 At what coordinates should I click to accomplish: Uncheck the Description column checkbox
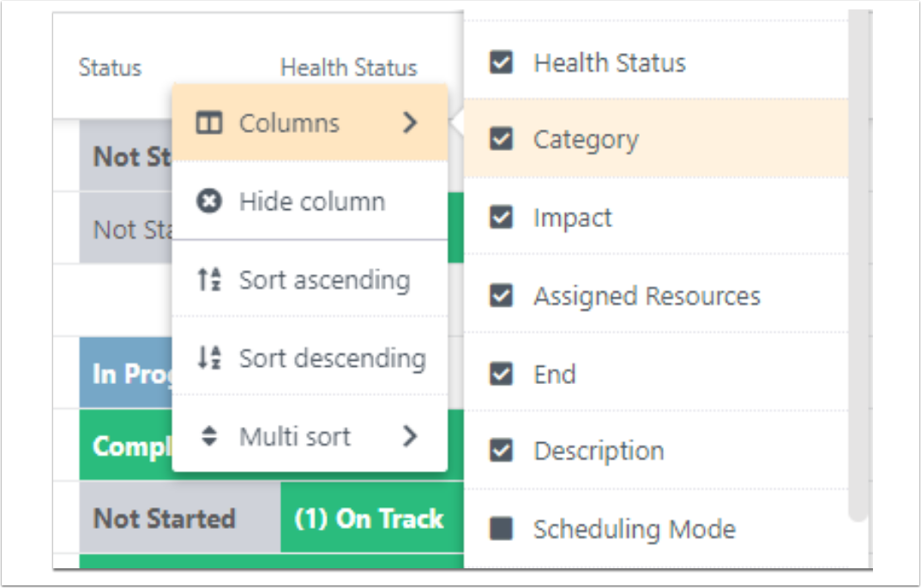501,451
